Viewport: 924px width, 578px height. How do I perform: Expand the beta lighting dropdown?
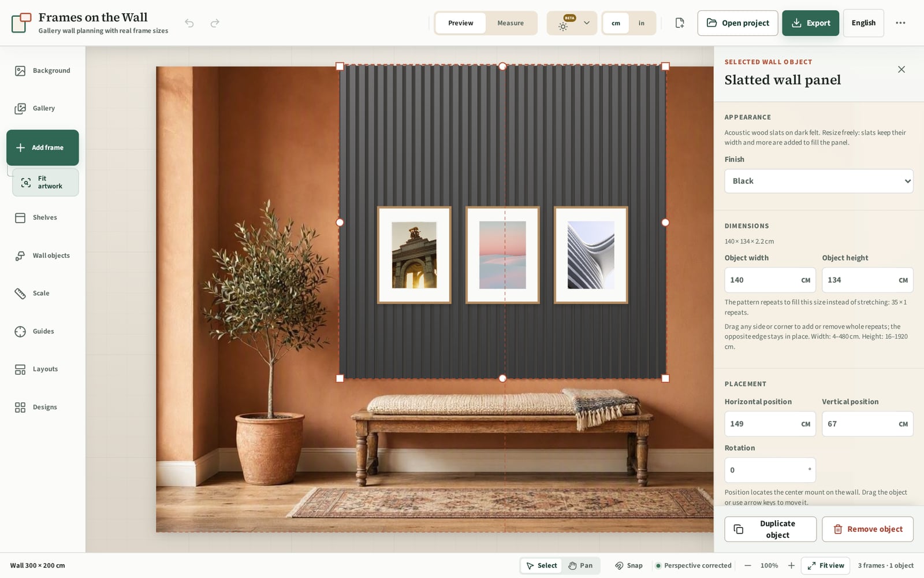pos(572,23)
